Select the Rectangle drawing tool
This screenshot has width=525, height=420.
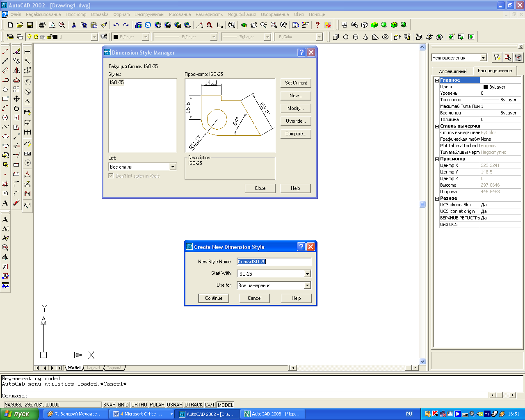(5, 98)
